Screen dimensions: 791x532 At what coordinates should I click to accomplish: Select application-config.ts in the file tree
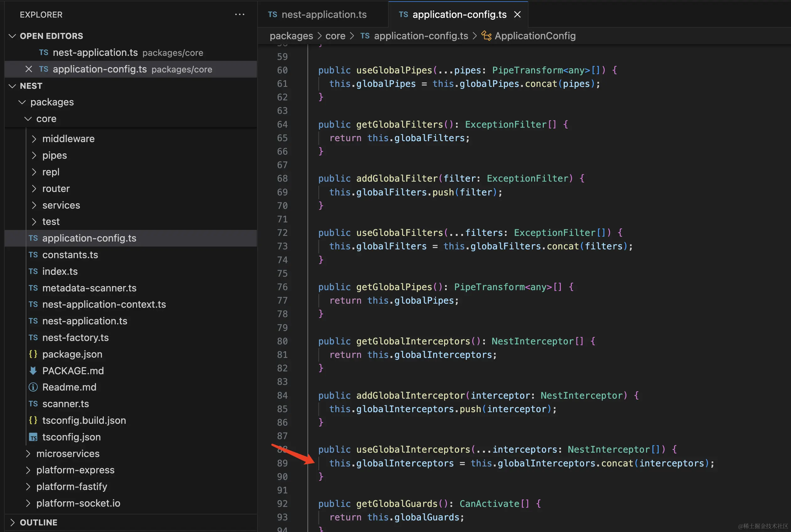(x=130, y=238)
